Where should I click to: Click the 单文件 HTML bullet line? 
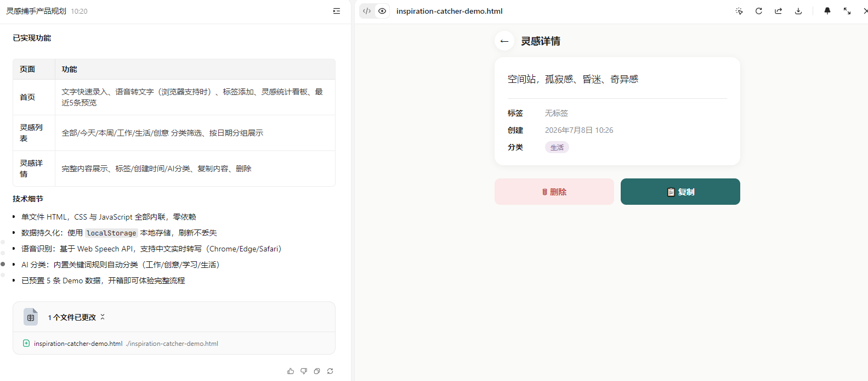[x=109, y=217]
